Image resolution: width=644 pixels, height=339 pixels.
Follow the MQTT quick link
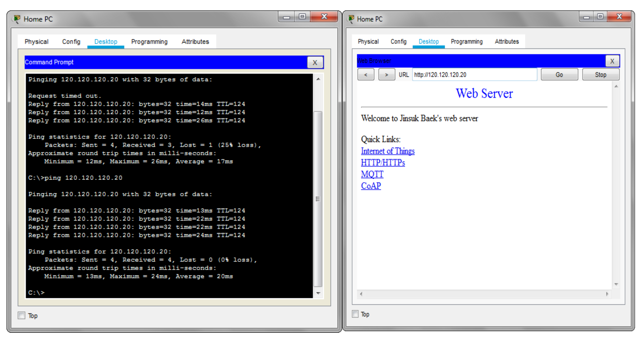372,174
